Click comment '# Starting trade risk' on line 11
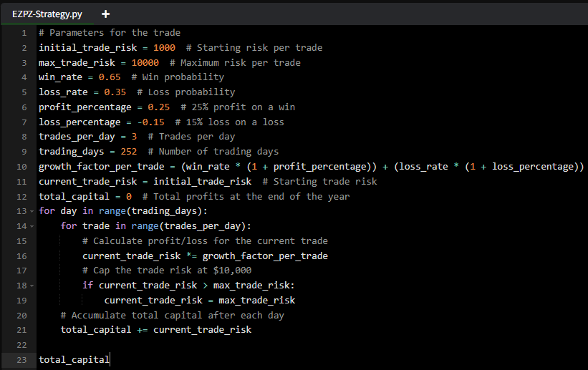Image resolution: width=588 pixels, height=370 pixels. 320,182
